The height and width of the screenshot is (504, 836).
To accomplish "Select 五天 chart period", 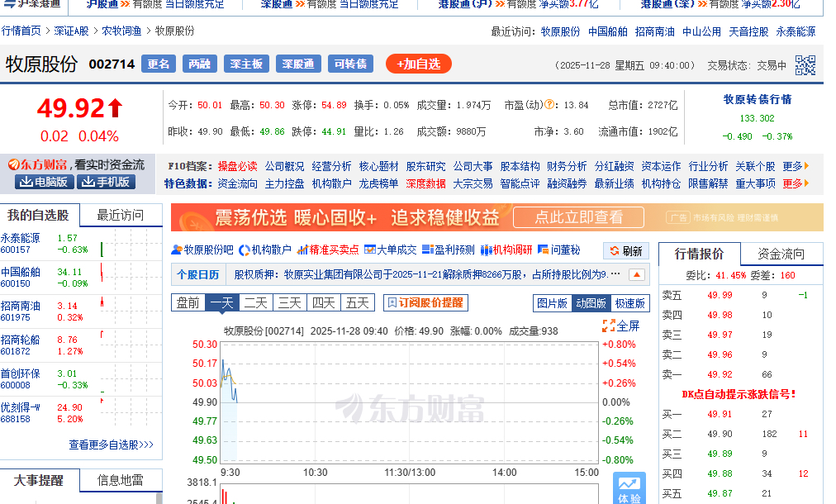I will (x=357, y=303).
